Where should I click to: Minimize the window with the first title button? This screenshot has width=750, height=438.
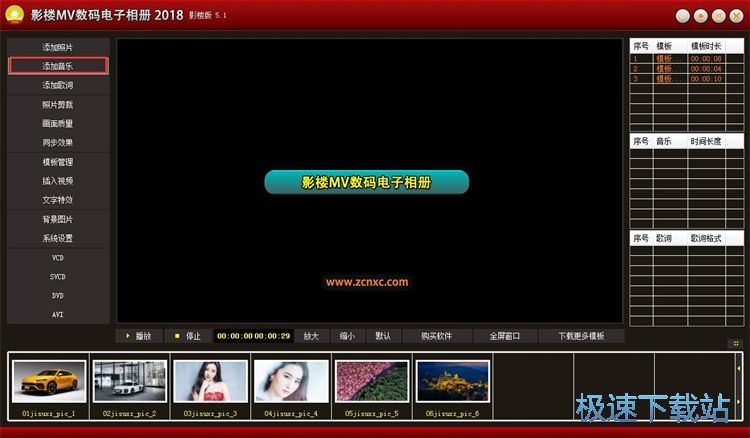[x=683, y=16]
